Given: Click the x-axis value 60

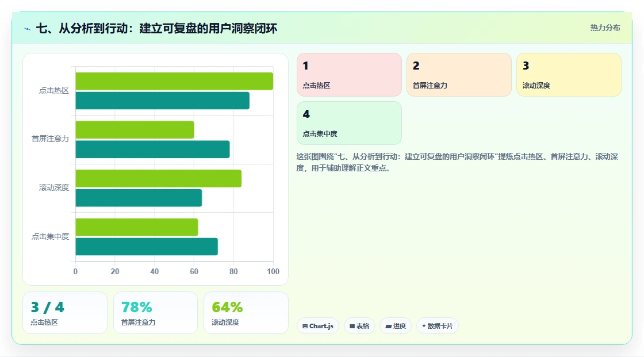Looking at the screenshot, I should coord(194,271).
